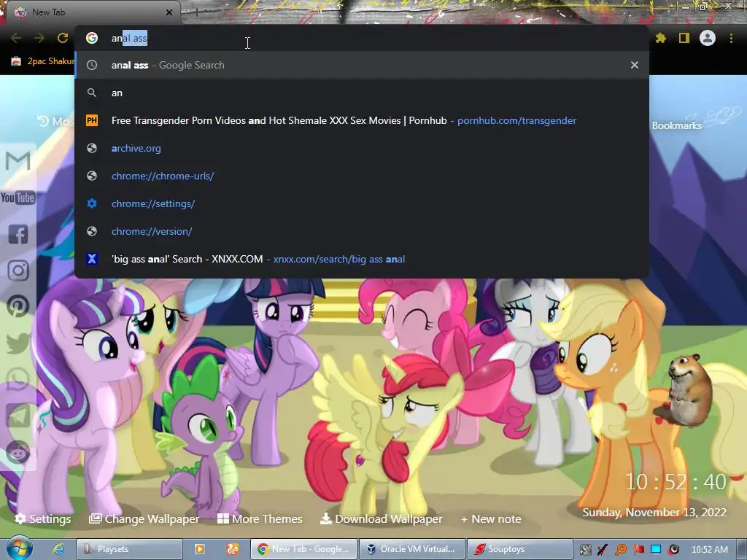The width and height of the screenshot is (747, 560).
Task: Open the taskbar clock showing 10:52 AM
Action: [x=709, y=550]
